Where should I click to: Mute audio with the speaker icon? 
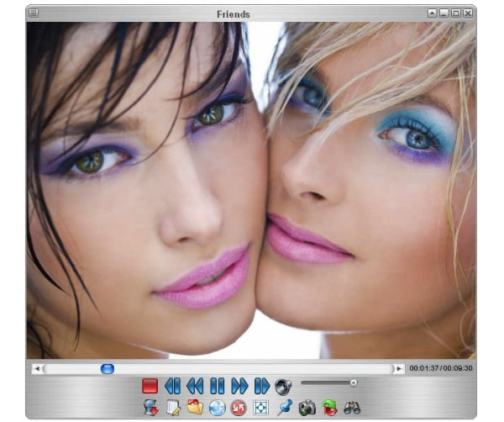tap(283, 386)
